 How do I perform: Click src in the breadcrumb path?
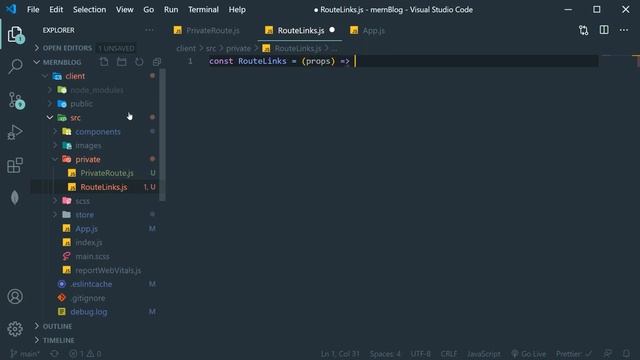[x=211, y=48]
